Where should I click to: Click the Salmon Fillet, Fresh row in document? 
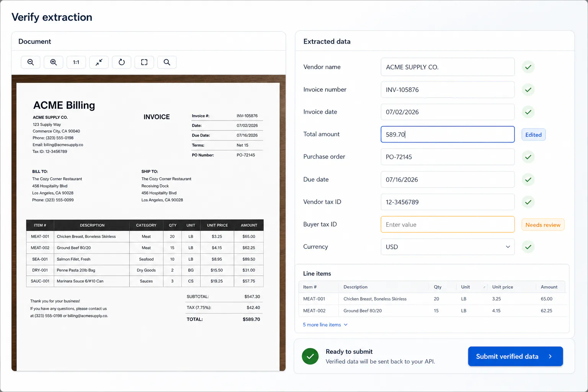(x=145, y=259)
